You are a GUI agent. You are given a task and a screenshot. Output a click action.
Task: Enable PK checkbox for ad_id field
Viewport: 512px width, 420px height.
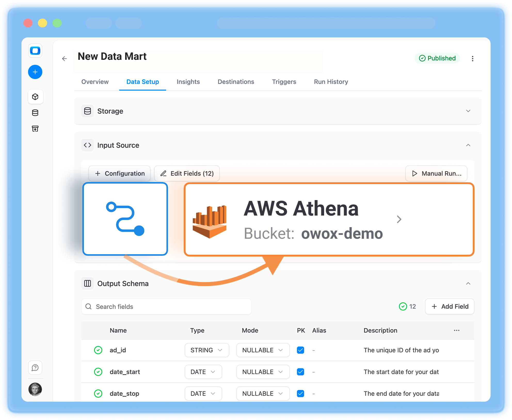(x=300, y=350)
